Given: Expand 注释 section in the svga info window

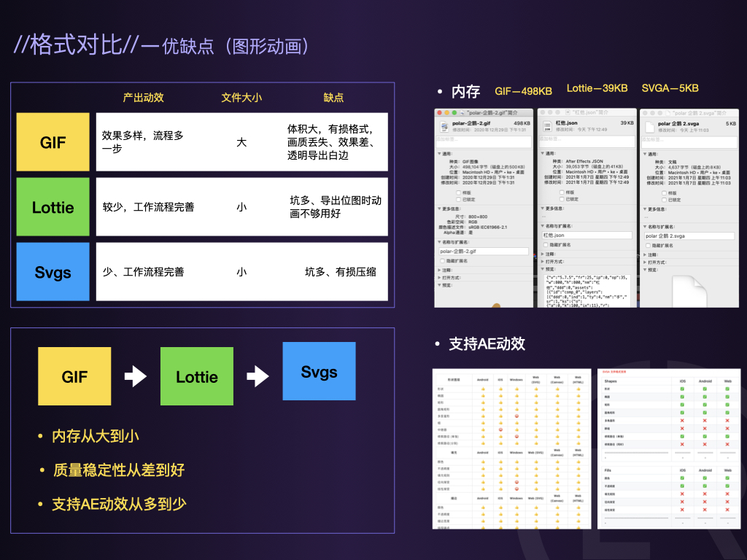Looking at the screenshot, I should click(645, 254).
